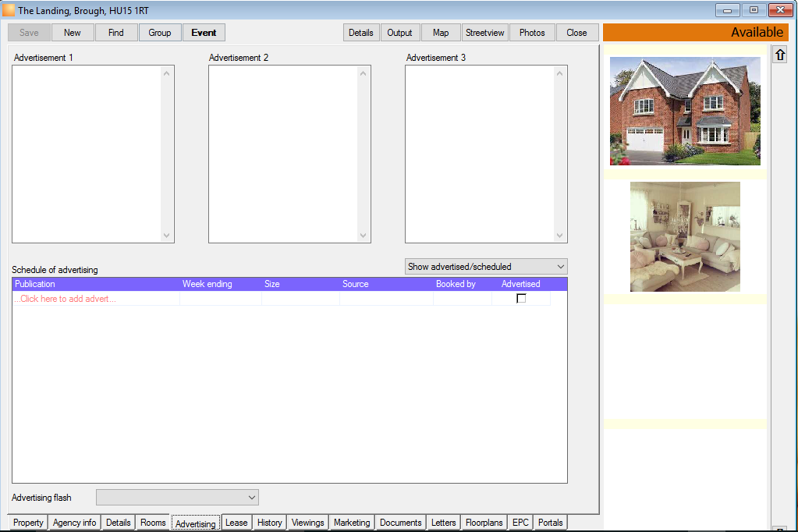Click the Advertised column header

coord(520,284)
